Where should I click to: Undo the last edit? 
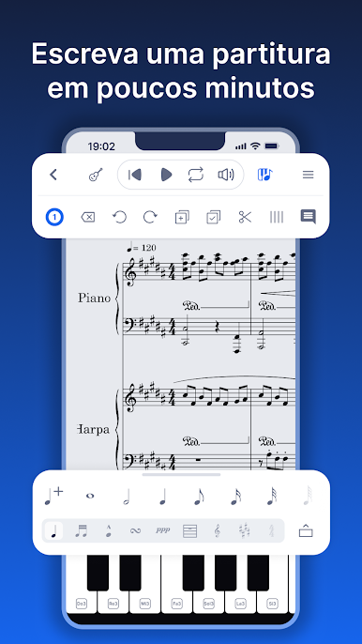point(119,217)
